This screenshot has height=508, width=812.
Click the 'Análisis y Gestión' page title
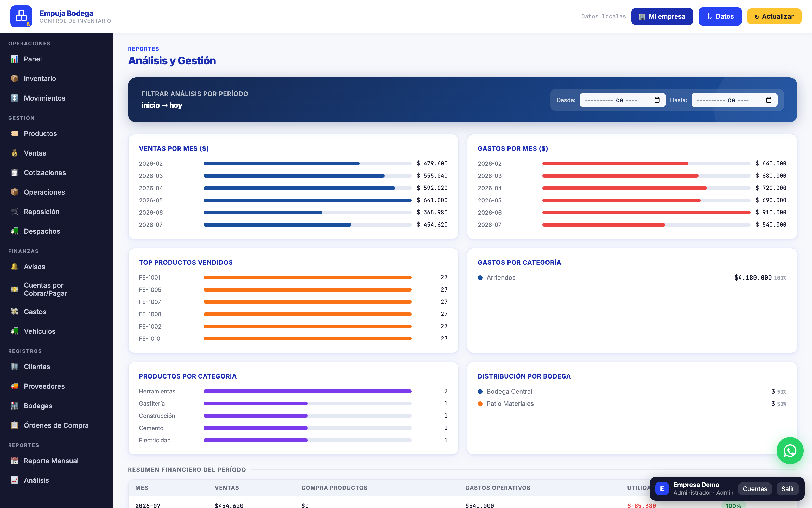172,61
